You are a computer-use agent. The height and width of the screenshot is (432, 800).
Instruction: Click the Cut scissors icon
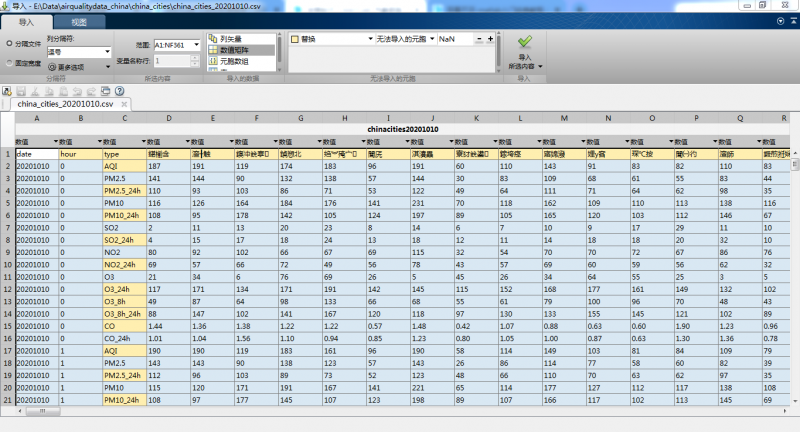pos(35,90)
